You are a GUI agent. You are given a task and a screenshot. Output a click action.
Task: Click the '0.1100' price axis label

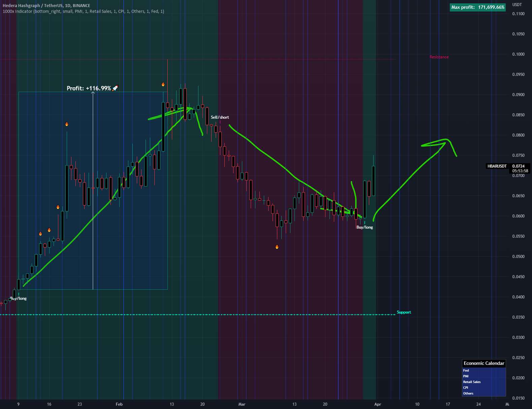[518, 14]
